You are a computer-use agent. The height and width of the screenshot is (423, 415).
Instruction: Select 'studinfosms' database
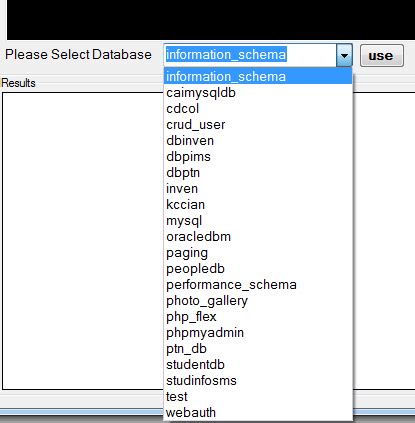pos(258,381)
